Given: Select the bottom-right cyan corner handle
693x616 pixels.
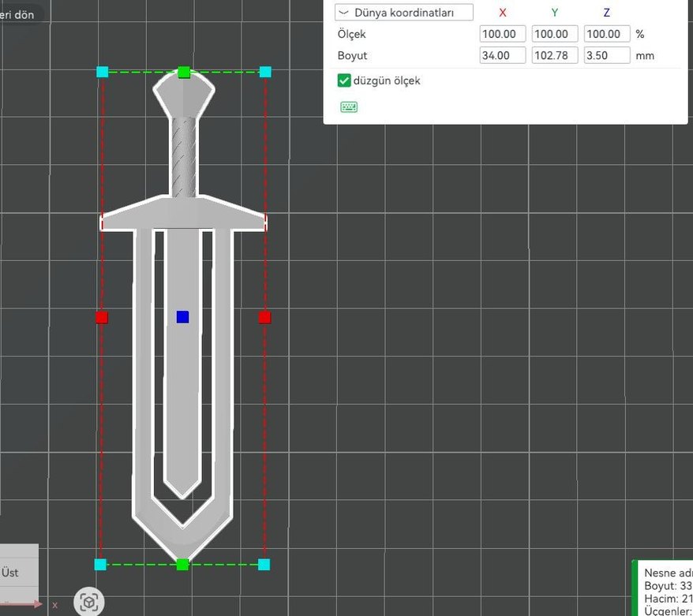Looking at the screenshot, I should 264,565.
